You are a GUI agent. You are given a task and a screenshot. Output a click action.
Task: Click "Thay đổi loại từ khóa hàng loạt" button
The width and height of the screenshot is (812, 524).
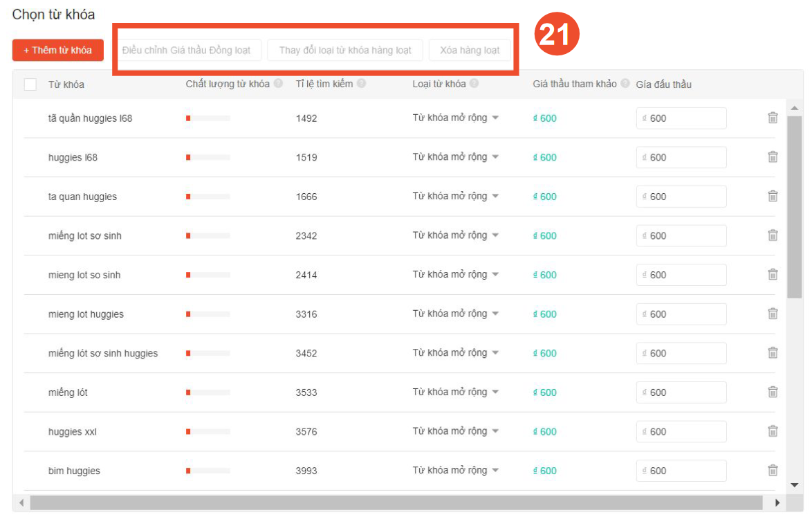(x=345, y=49)
